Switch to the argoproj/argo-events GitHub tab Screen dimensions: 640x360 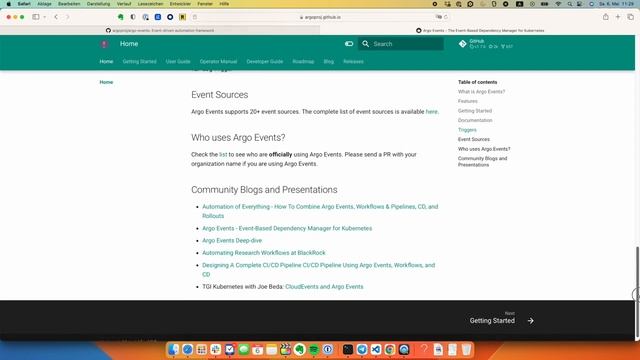[160, 30]
